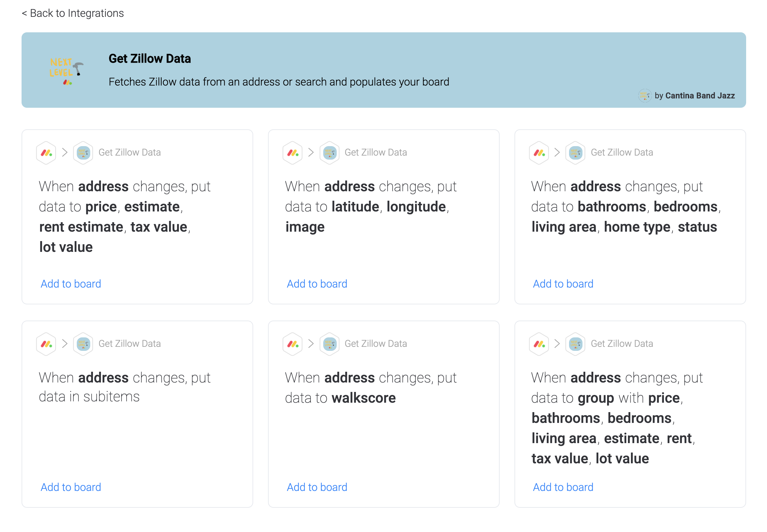This screenshot has height=532, width=767.
Task: Open the Cantina Band Jazz author name
Action: (x=700, y=96)
